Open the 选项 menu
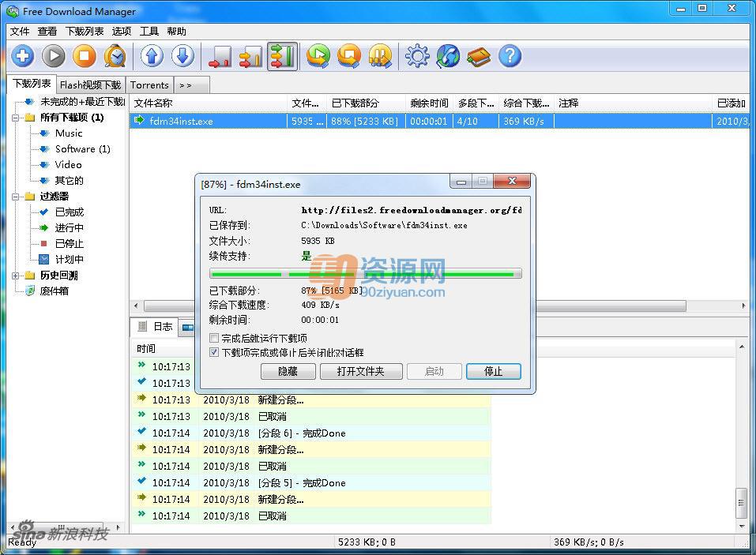756x555 pixels. pos(122,32)
